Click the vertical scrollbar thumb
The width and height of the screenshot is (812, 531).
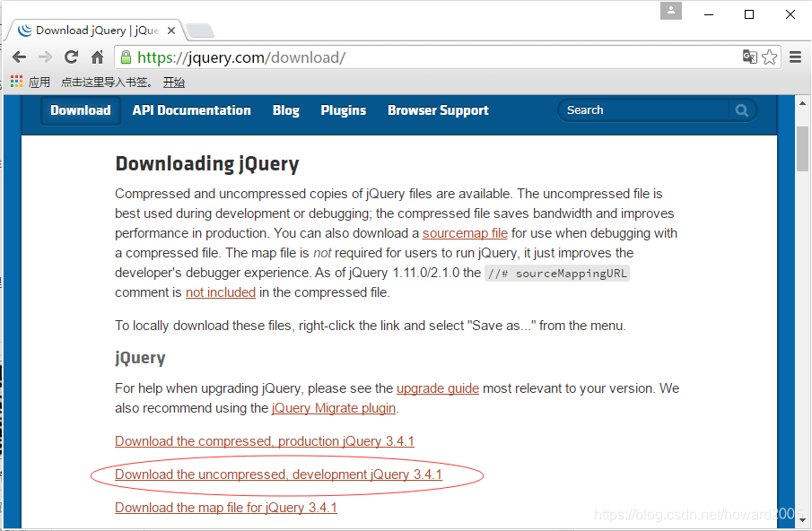point(803,149)
